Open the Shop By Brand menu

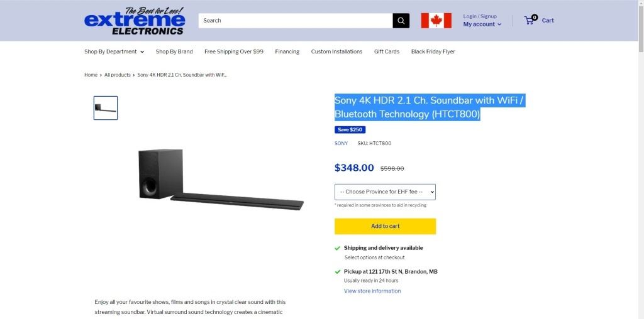tap(174, 51)
